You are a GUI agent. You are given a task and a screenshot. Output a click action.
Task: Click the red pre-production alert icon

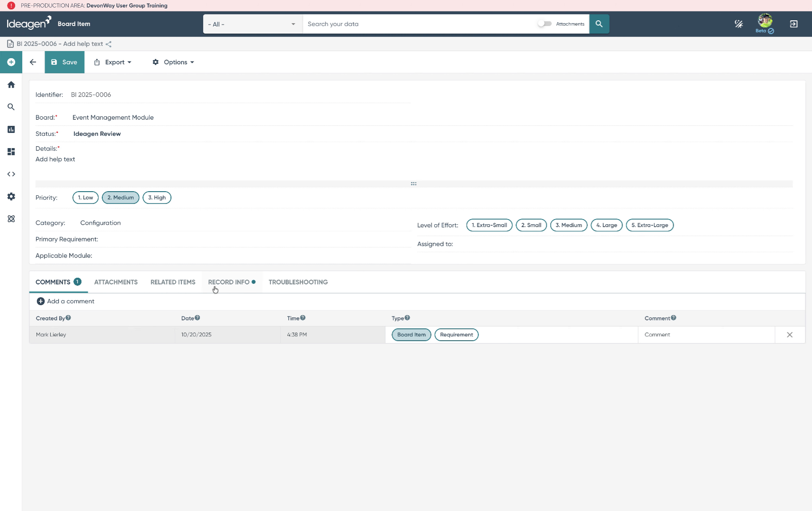pos(11,6)
